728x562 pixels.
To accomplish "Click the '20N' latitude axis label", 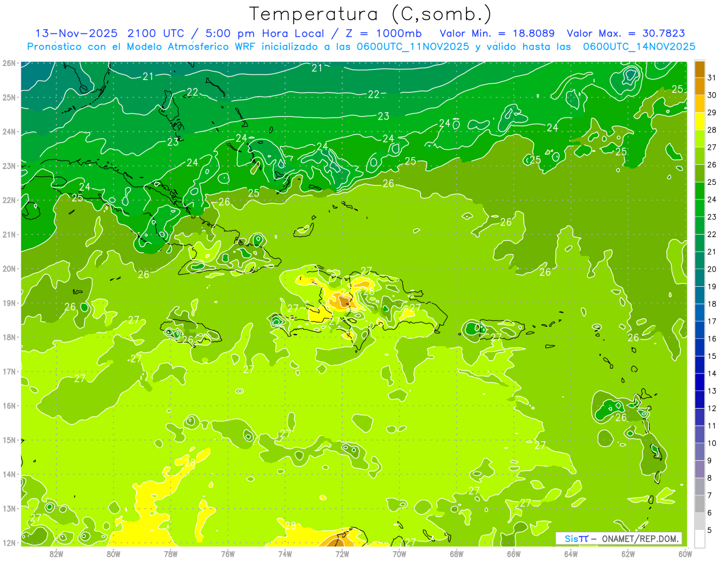I will pyautogui.click(x=8, y=269).
